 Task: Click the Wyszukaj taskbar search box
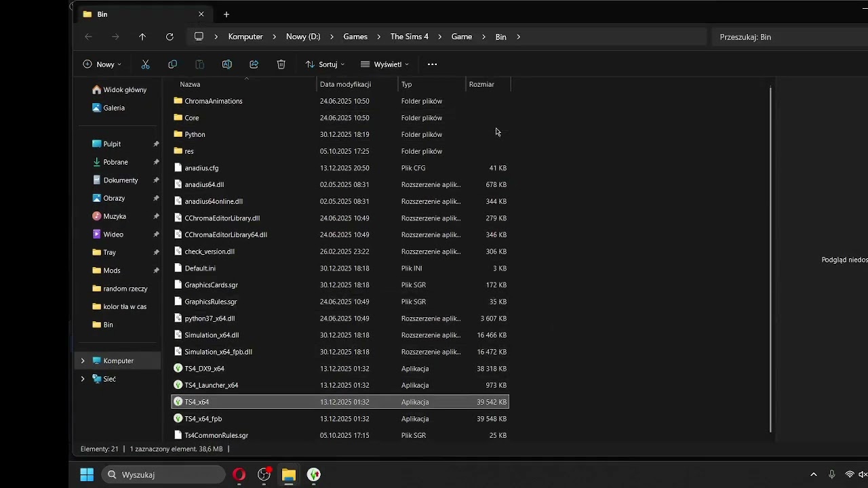163,474
